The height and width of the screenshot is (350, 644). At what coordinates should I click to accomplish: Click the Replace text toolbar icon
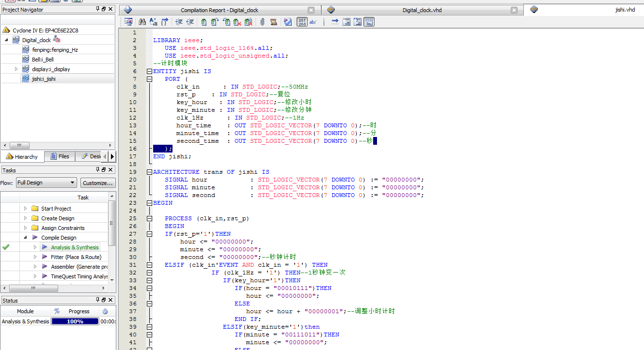point(154,22)
